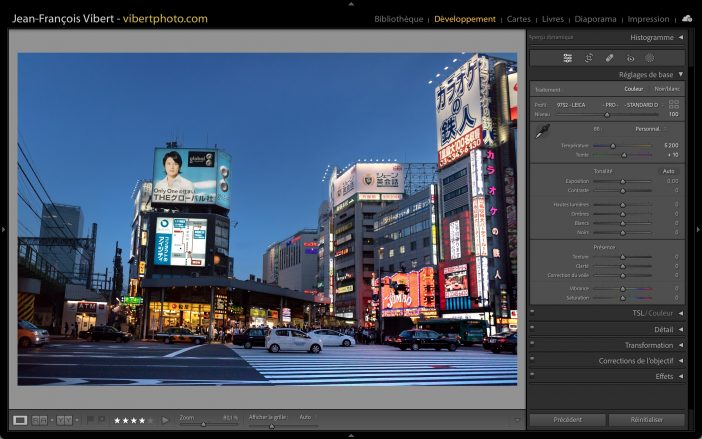Open the Bibliothèque module

click(398, 19)
